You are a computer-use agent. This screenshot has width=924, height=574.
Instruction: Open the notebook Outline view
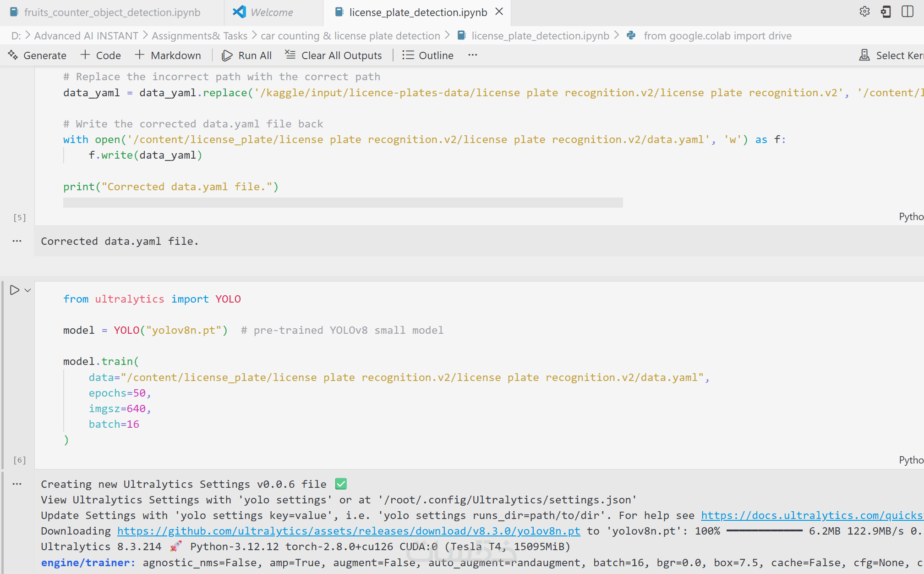428,55
